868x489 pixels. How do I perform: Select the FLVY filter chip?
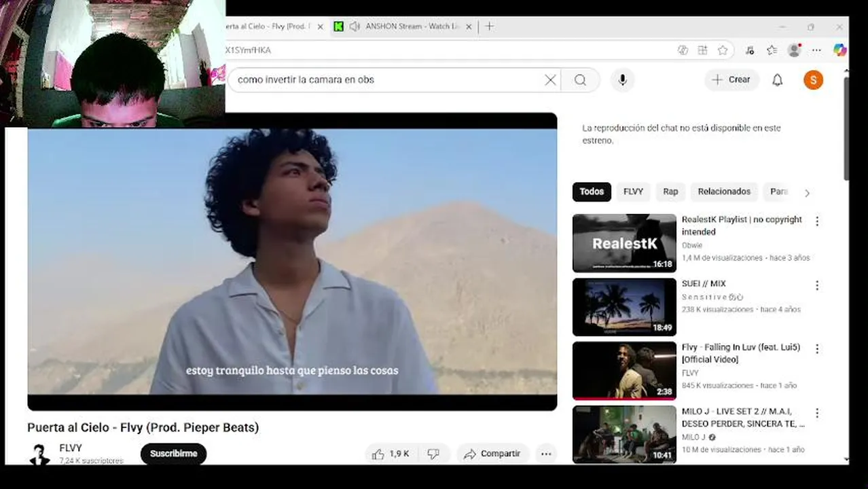[633, 192]
